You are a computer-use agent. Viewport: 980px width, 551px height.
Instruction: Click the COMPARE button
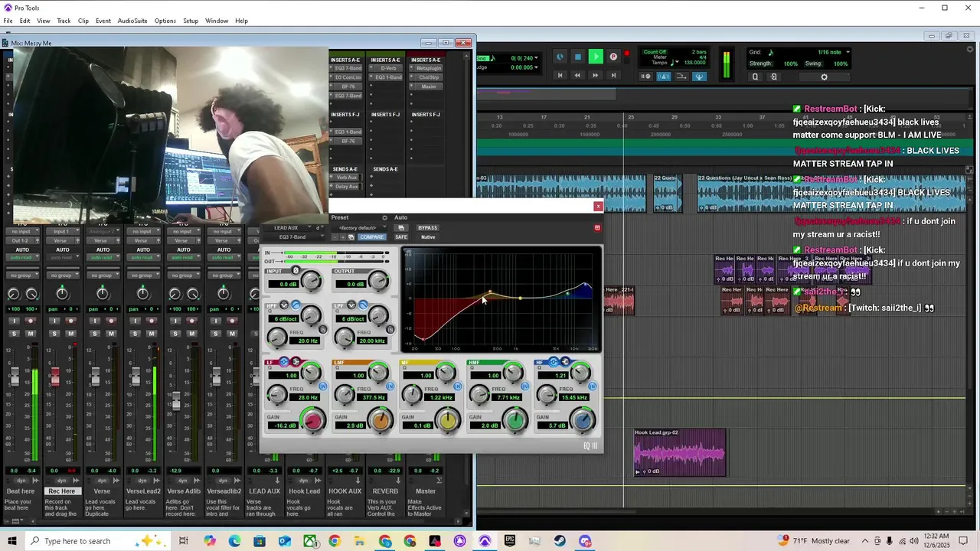pyautogui.click(x=371, y=237)
